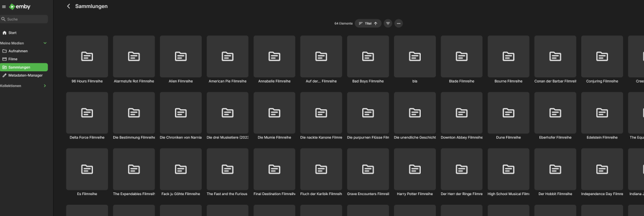Open the Die Chroniken von Narnia folder icon

click(x=181, y=113)
